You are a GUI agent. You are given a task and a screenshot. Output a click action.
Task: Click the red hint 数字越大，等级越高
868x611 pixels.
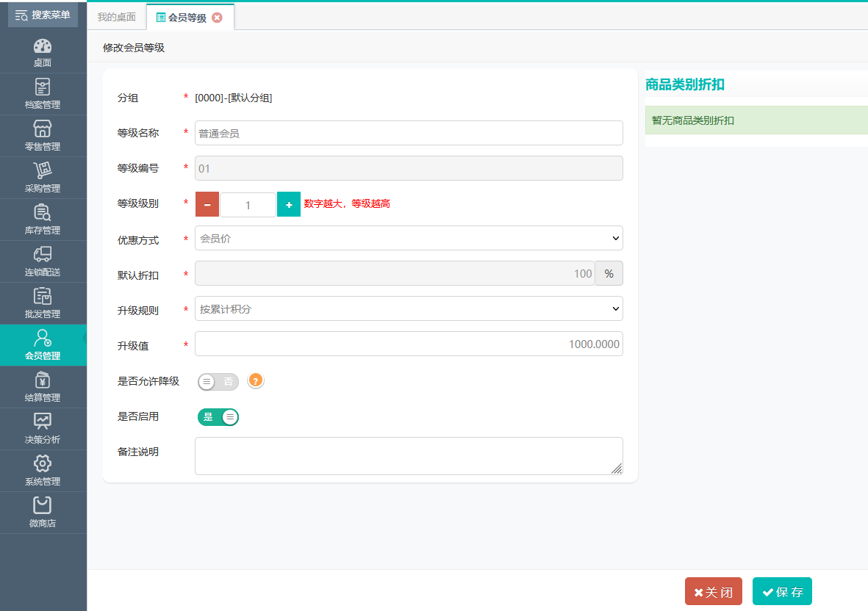347,204
